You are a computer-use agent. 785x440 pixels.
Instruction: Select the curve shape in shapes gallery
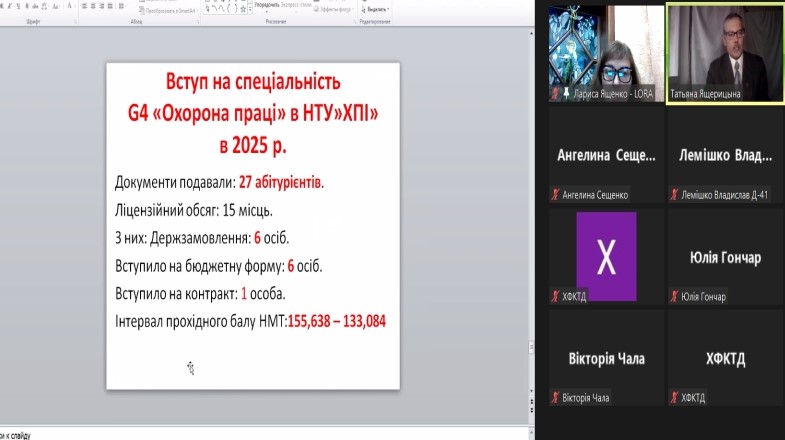(215, 9)
